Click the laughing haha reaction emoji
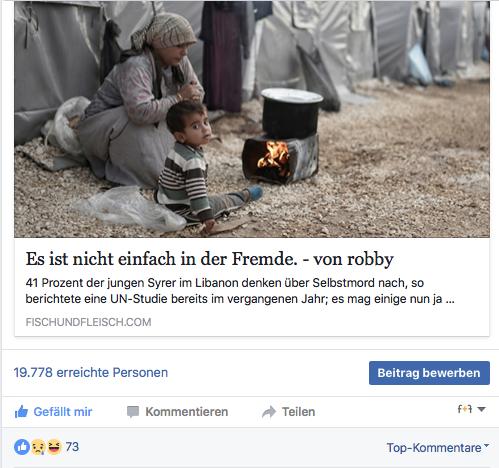Image resolution: width=499 pixels, height=468 pixels. point(54,447)
